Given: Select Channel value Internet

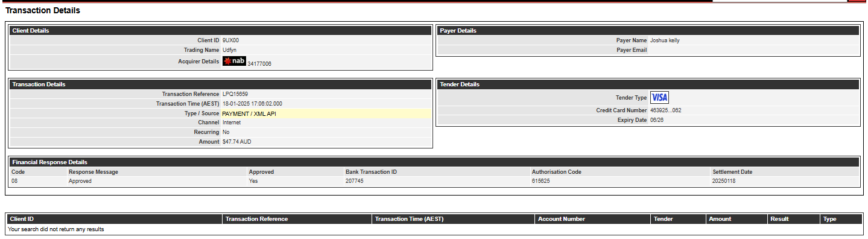Looking at the screenshot, I should click(232, 123).
